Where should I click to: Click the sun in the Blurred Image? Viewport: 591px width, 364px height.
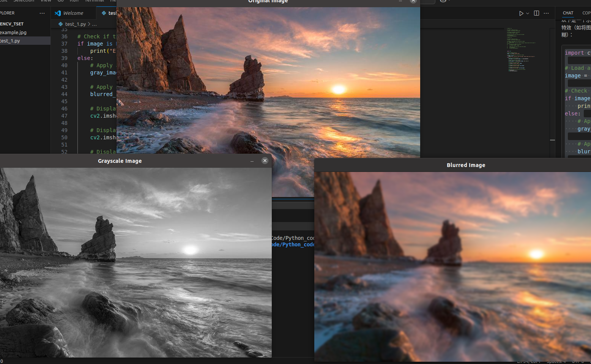tap(536, 254)
